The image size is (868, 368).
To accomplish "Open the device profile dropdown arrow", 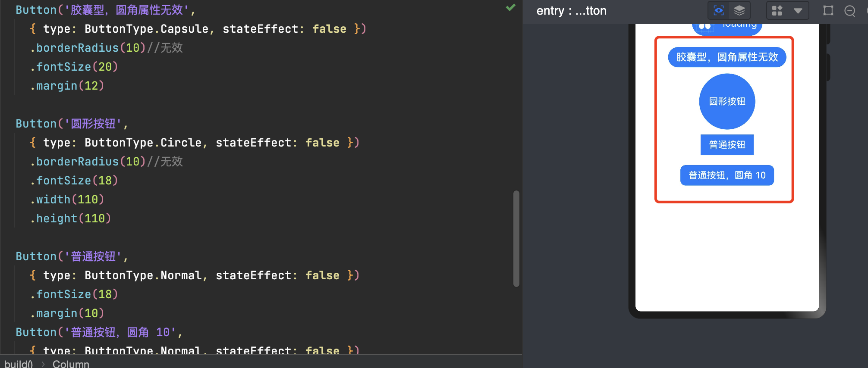I will (798, 10).
